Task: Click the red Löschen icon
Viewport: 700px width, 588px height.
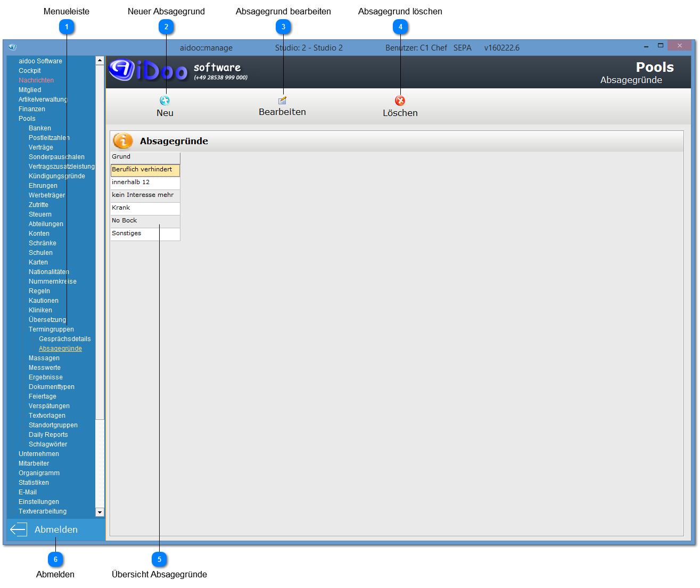Action: point(400,101)
